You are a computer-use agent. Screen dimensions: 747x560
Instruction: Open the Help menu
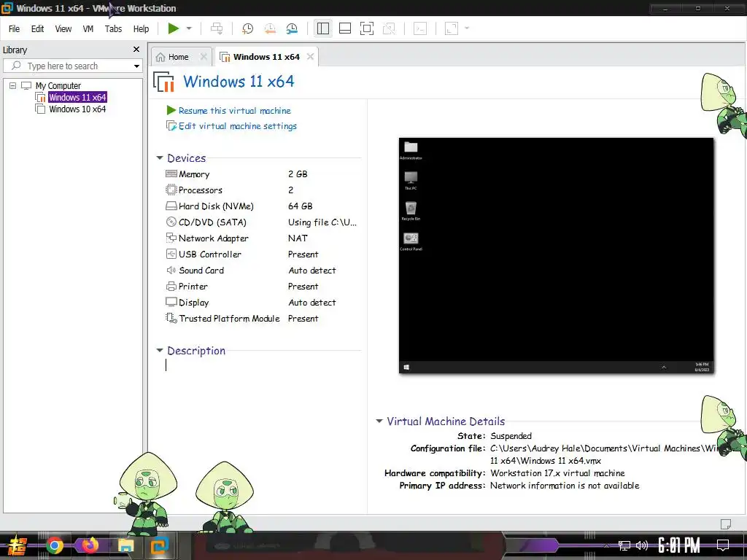click(x=141, y=29)
